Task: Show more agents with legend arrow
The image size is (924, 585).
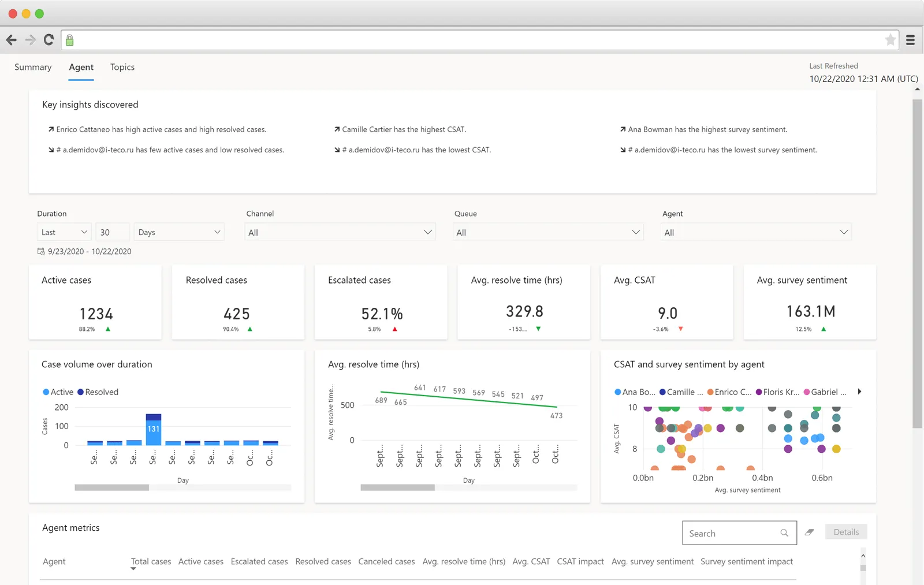Action: click(859, 392)
